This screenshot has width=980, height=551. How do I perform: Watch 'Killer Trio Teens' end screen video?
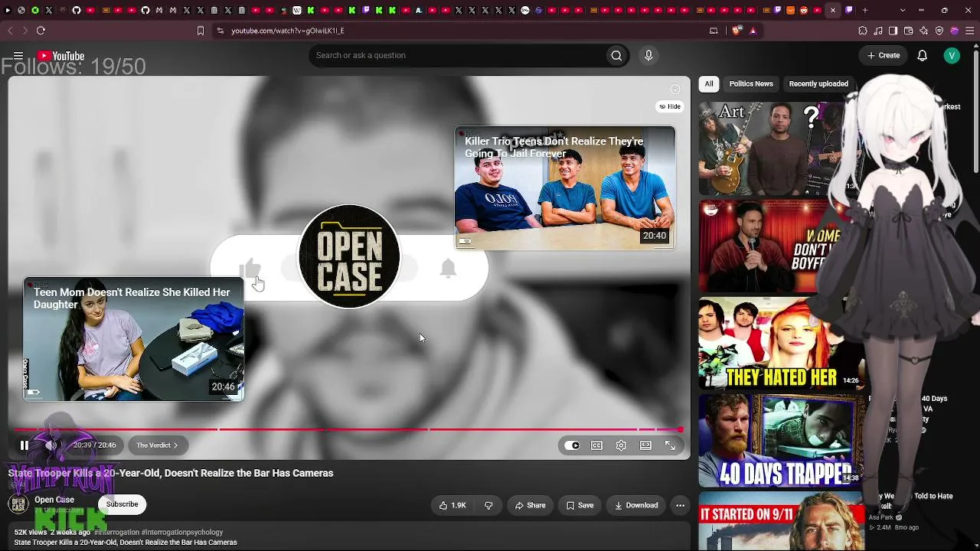565,188
